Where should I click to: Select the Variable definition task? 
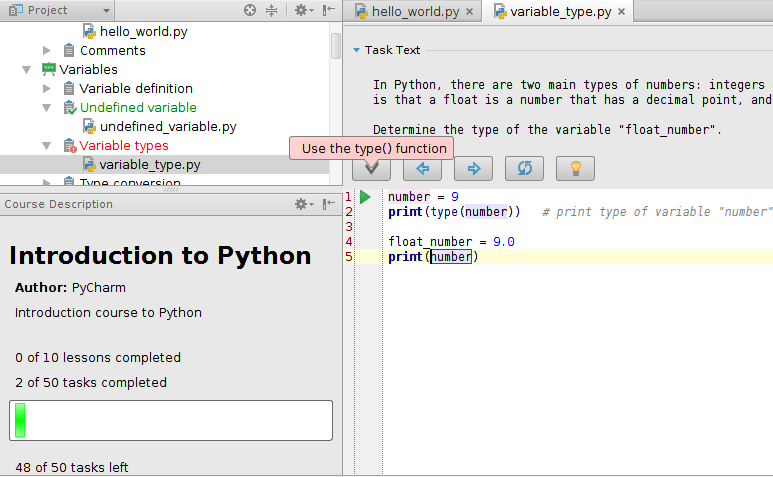click(x=136, y=89)
